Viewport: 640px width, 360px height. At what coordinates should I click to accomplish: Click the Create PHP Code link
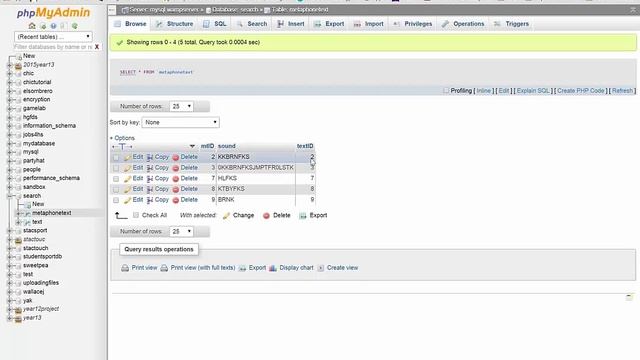(x=580, y=91)
